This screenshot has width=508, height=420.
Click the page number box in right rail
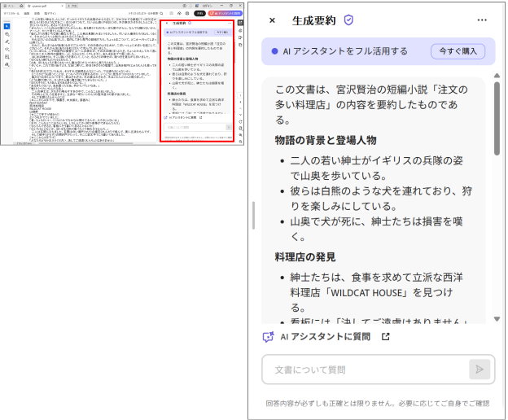point(240,95)
